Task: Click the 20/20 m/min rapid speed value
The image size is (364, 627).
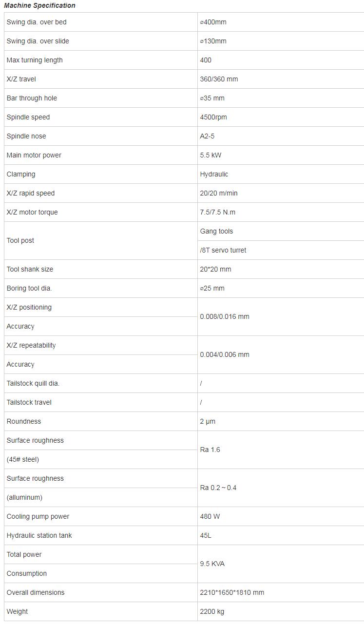Action: [219, 193]
